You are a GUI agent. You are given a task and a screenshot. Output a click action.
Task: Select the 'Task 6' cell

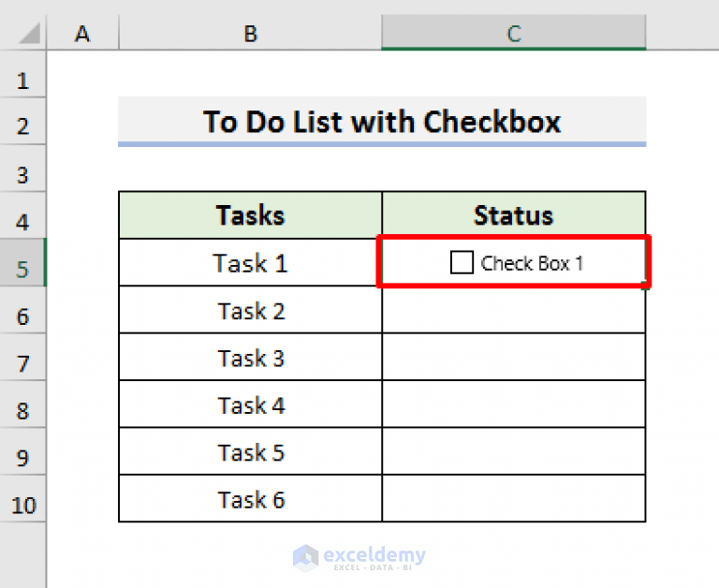[250, 499]
